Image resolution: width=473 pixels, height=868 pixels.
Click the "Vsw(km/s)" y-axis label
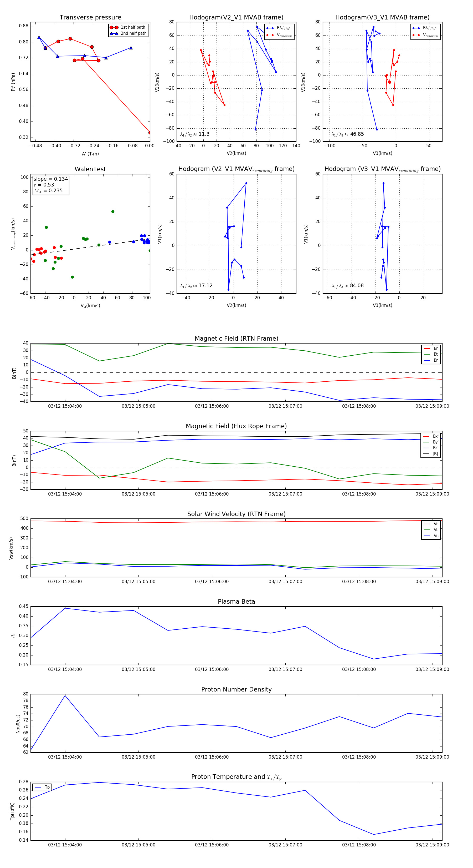tap(11, 548)
